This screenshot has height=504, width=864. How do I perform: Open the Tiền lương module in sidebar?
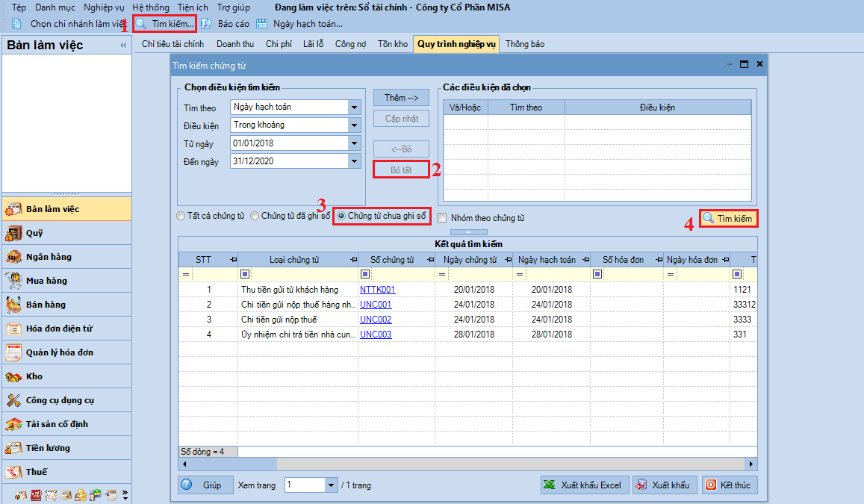coord(66,448)
